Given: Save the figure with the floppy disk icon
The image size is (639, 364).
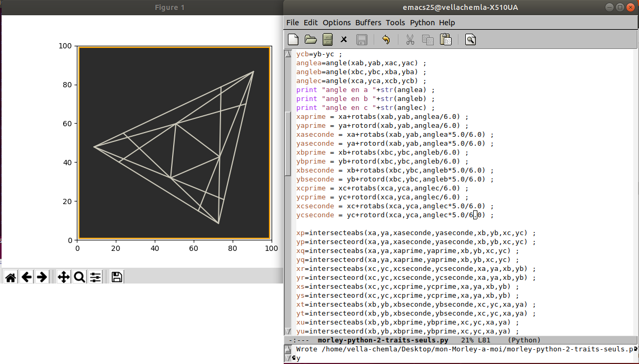Looking at the screenshot, I should coord(117,277).
